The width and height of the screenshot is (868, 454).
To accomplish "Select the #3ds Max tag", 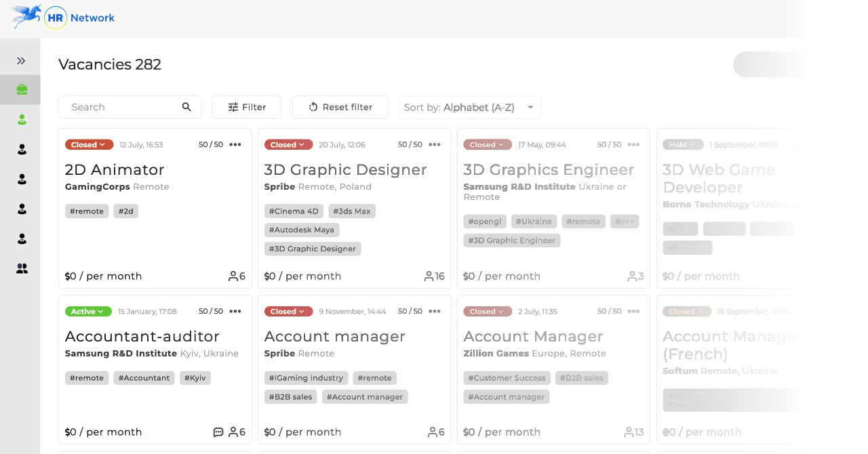I will [x=352, y=211].
